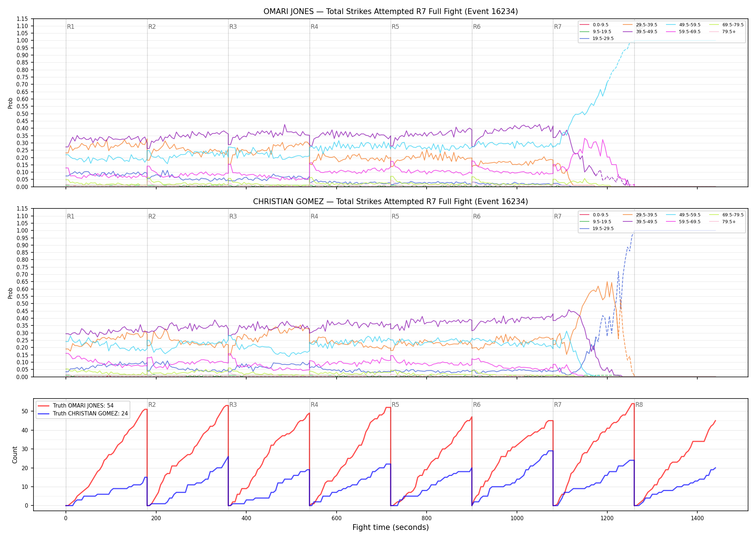Click the R1 round label in Omari Jones chart

tap(71, 27)
